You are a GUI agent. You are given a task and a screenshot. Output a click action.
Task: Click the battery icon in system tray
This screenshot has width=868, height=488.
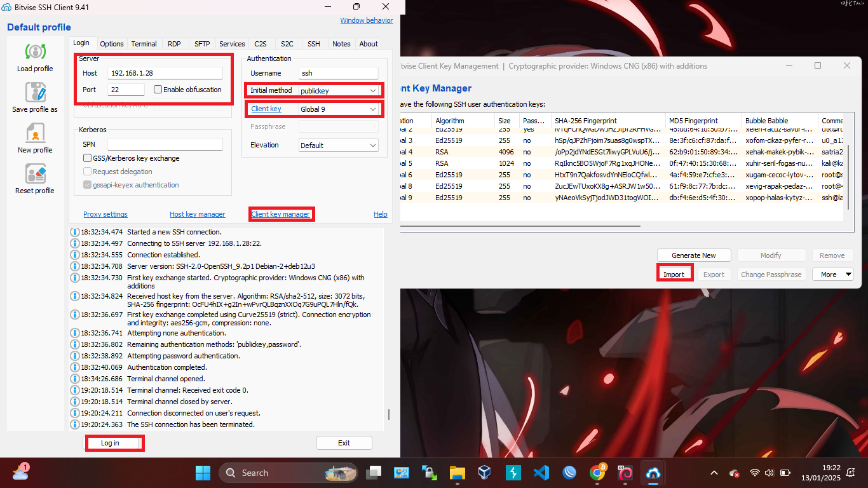(785, 473)
